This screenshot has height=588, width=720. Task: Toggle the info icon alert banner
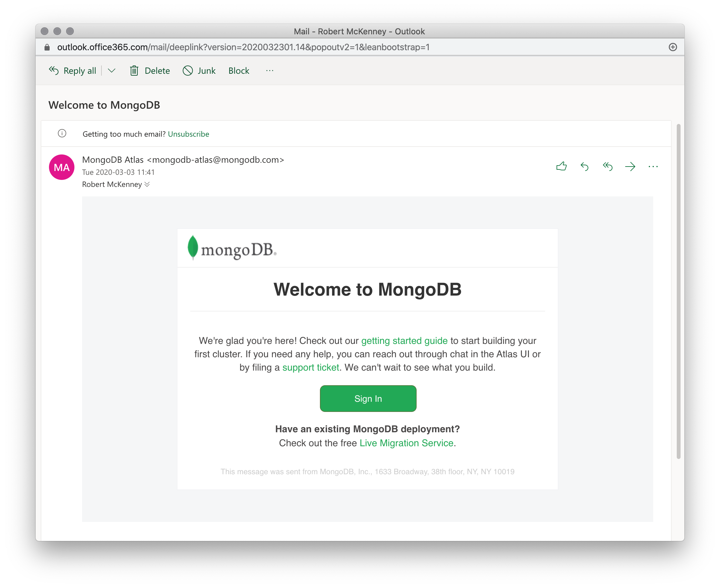click(62, 133)
